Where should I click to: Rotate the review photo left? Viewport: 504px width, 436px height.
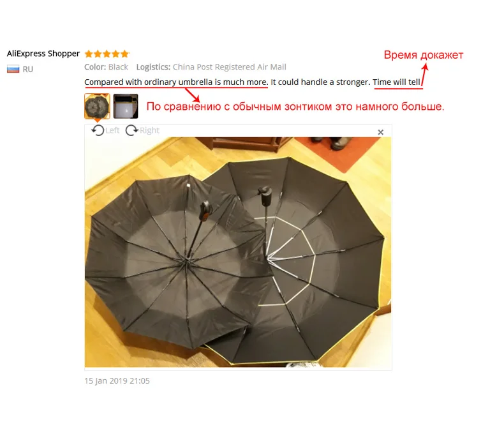click(x=98, y=130)
